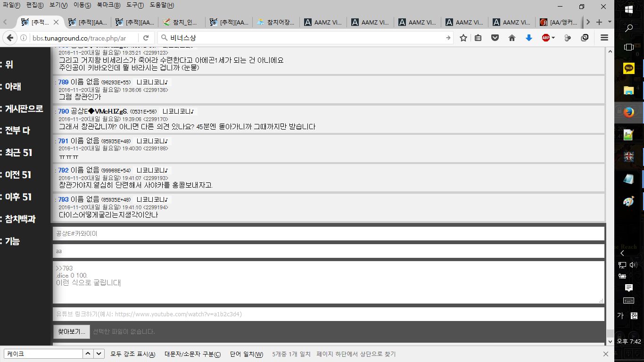This screenshot has height=362, width=644.
Task: Open the Pocket save icon
Action: 495,38
